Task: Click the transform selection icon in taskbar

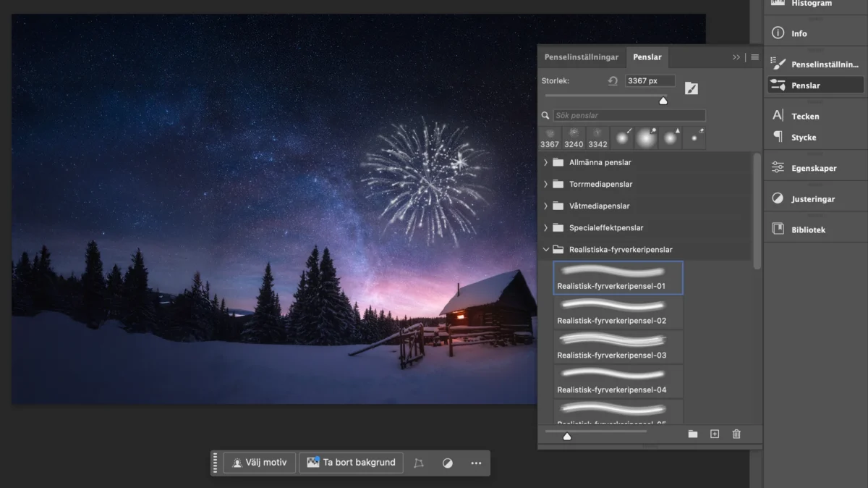Action: point(419,463)
